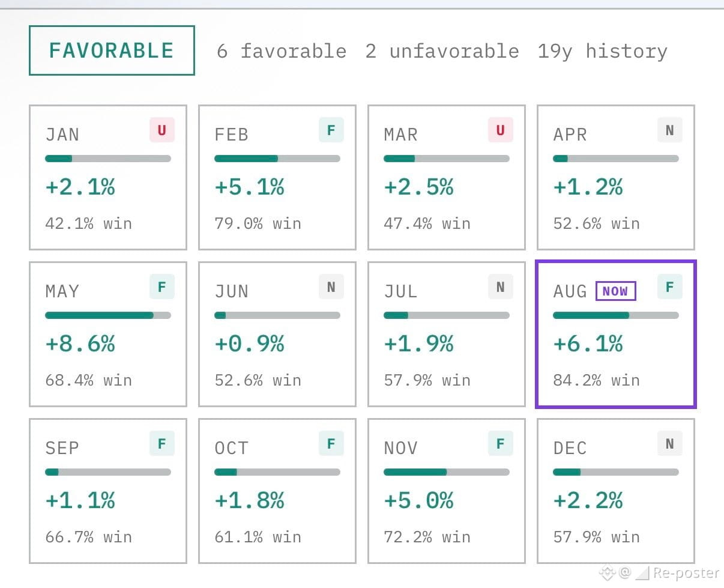Click the N badge on JUN card

(x=331, y=286)
